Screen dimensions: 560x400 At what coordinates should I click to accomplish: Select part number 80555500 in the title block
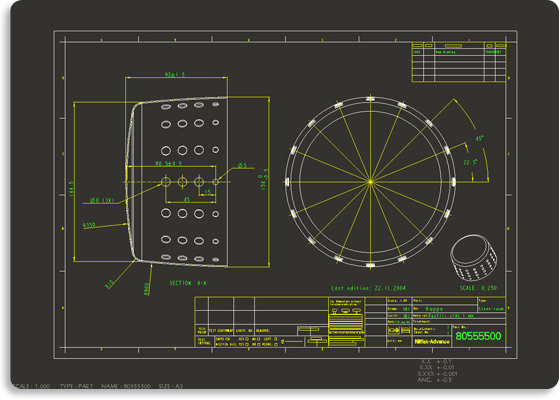click(x=478, y=336)
